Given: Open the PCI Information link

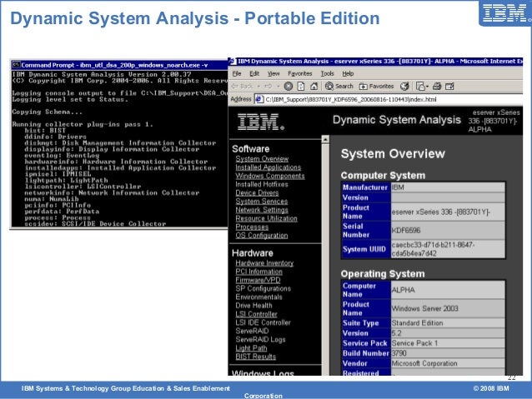Looking at the screenshot, I should click(x=258, y=272).
